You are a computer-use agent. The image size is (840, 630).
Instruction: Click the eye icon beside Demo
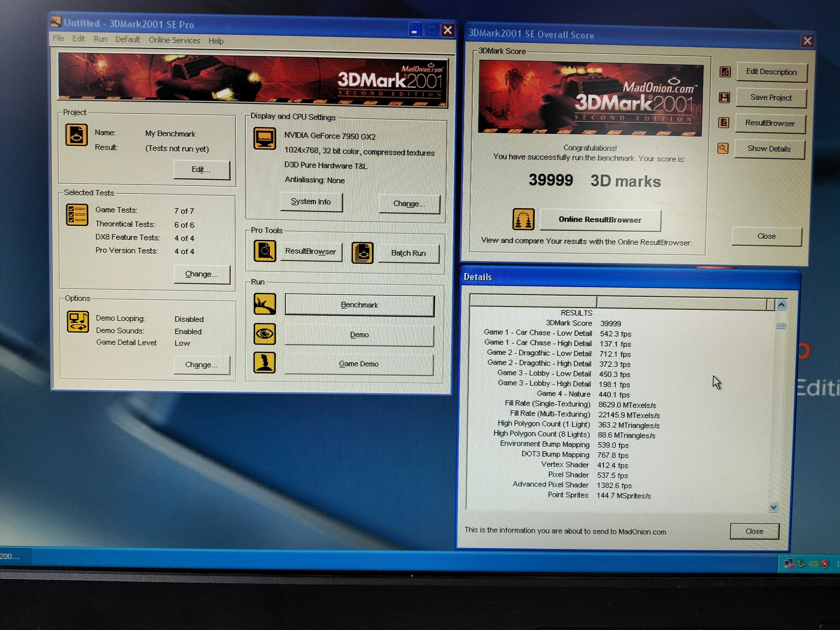pos(265,334)
